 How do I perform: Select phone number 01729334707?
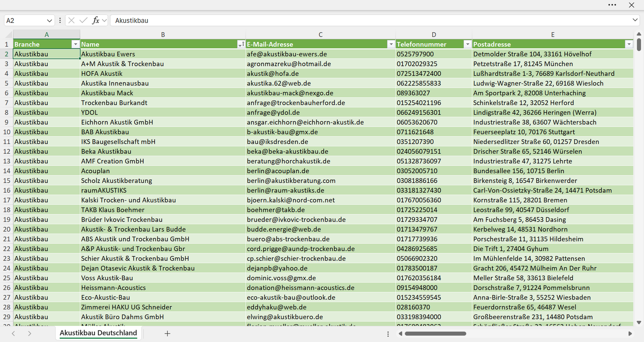pyautogui.click(x=434, y=220)
